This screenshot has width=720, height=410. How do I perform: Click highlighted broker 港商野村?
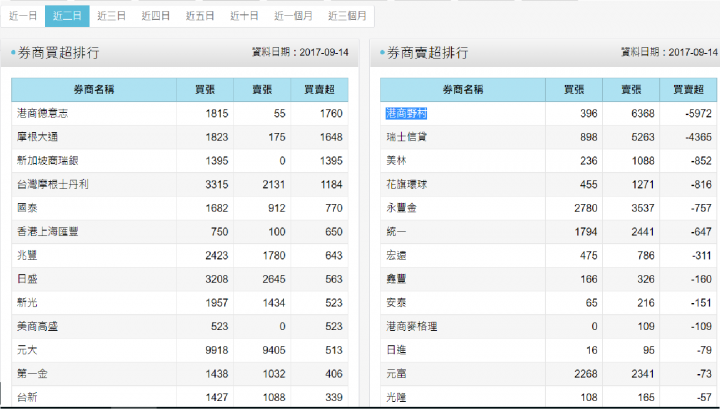point(406,113)
